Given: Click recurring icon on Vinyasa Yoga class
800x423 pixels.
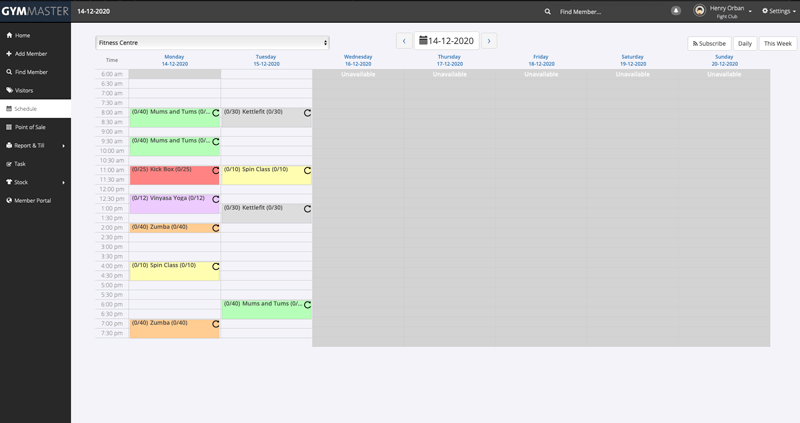Looking at the screenshot, I should click(215, 199).
